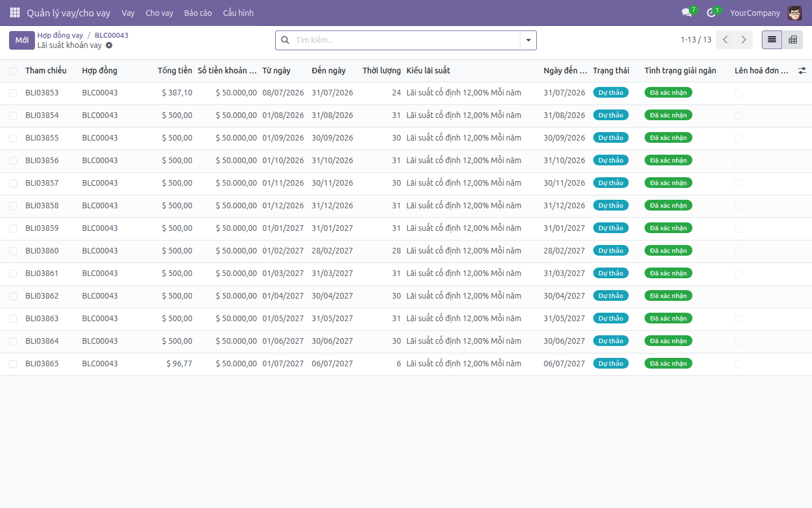
Task: Open the messages conversation icon
Action: [687, 12]
